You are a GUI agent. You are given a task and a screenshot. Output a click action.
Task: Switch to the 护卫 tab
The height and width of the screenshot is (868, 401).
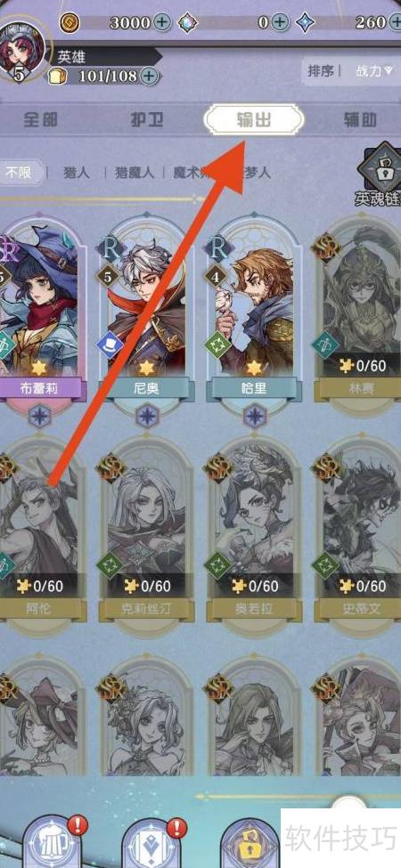(147, 119)
